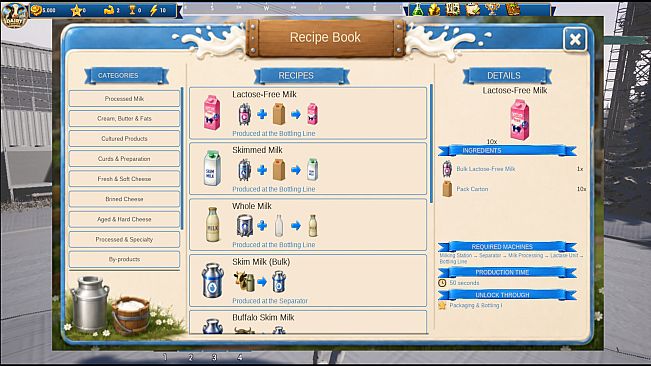Click the 'Skim Milk (Bulk)' recipe title
The width and height of the screenshot is (651, 366).
coord(261,262)
